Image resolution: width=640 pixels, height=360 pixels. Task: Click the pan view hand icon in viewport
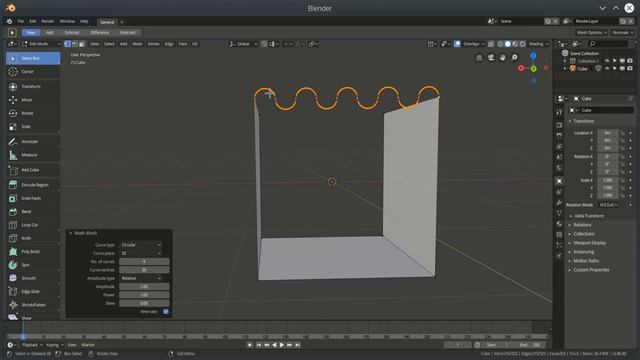point(502,58)
